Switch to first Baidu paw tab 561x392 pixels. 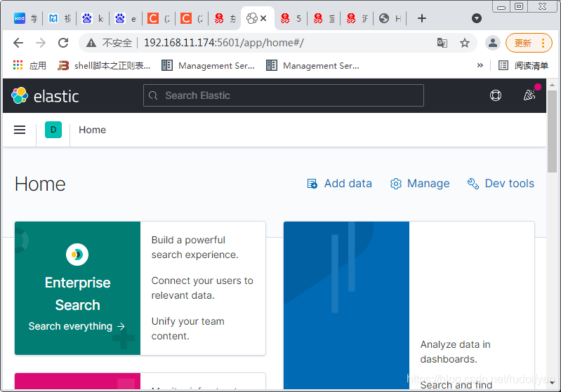click(x=93, y=18)
